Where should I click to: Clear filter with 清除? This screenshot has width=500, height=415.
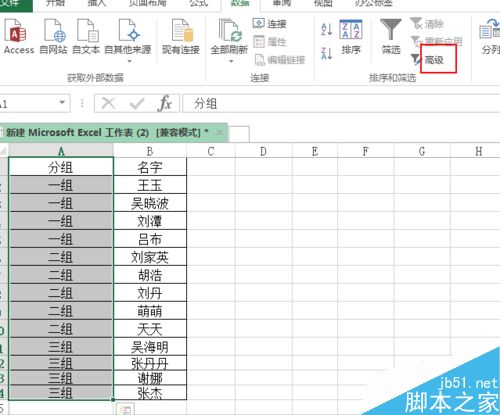point(427,24)
